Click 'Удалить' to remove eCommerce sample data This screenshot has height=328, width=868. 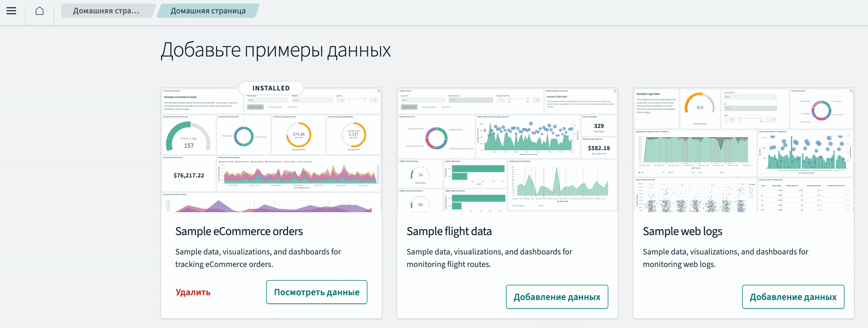point(193,292)
